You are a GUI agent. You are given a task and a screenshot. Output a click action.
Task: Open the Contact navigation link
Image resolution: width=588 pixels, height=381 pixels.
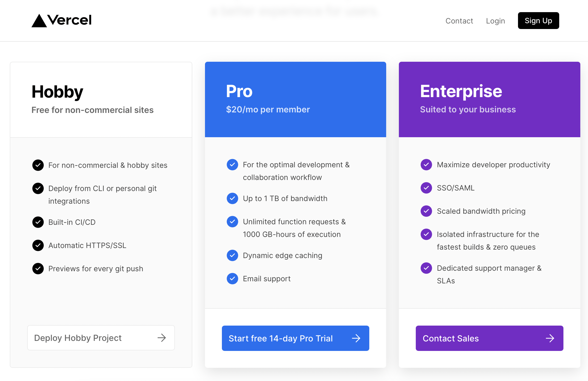tap(459, 21)
